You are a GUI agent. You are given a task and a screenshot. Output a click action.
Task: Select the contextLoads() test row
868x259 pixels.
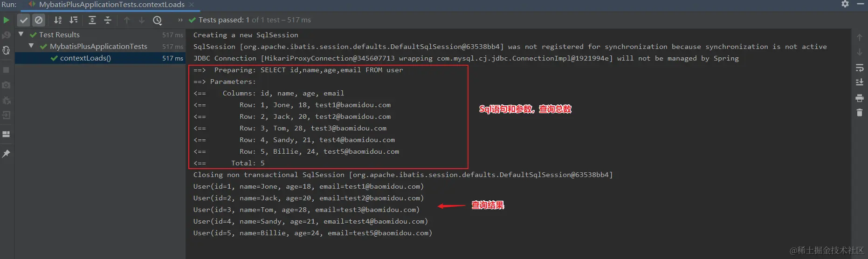pos(100,58)
